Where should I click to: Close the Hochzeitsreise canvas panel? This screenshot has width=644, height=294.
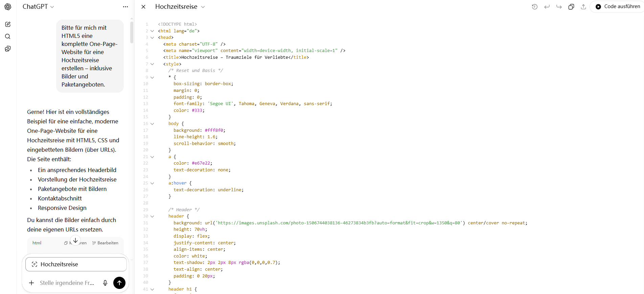click(x=143, y=7)
